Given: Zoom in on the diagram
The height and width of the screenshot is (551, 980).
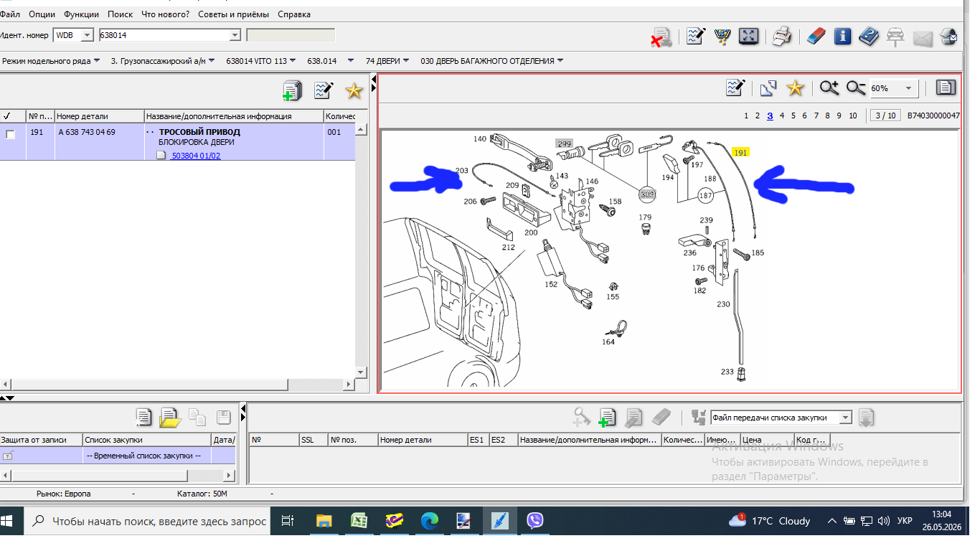Looking at the screenshot, I should pos(829,88).
